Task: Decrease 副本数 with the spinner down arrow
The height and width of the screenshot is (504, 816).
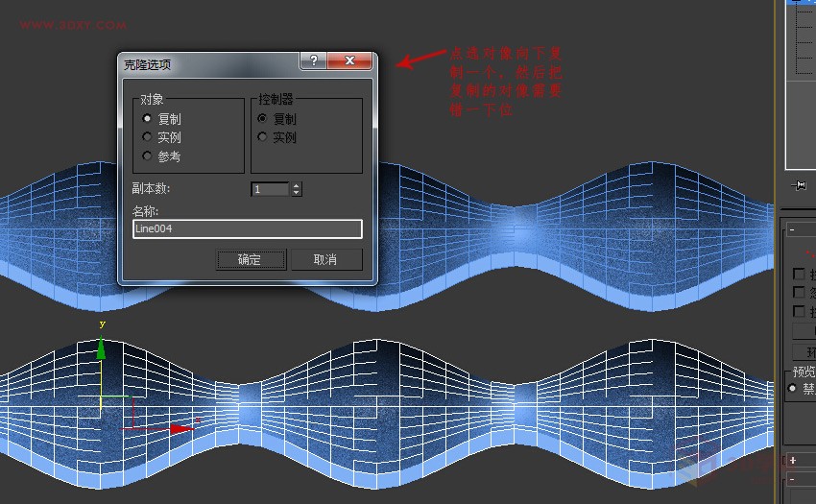Action: pyautogui.click(x=296, y=193)
